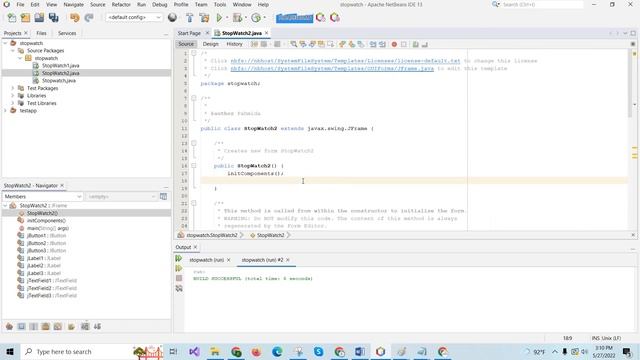Open the license-default.txt link in code
Image resolution: width=640 pixels, height=360 pixels.
[345, 61]
